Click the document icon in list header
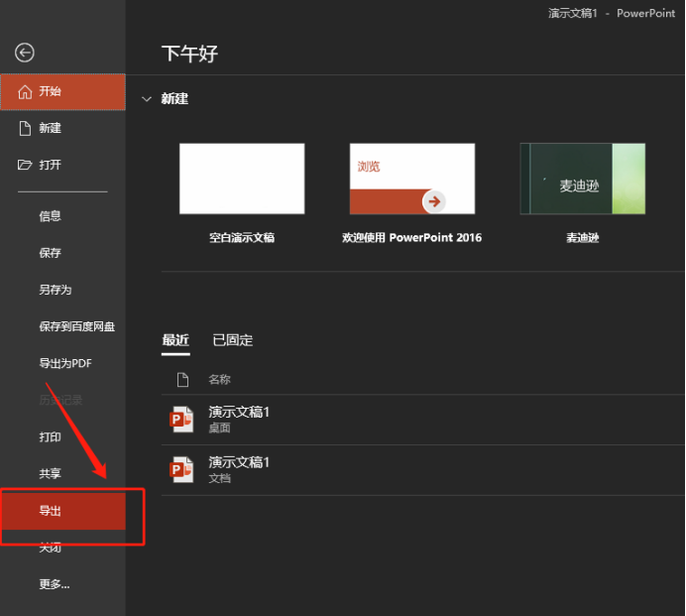Image resolution: width=686 pixels, height=616 pixels. click(182, 380)
